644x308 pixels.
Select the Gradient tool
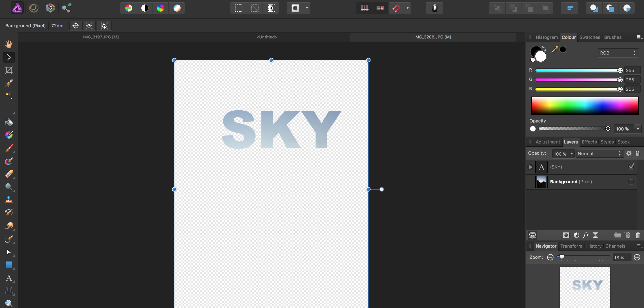tap(9, 135)
